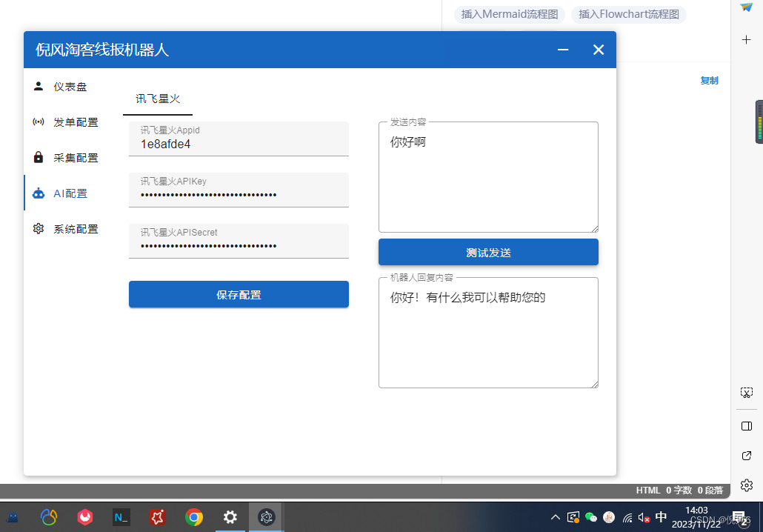
Task: Open the N_ terminal app in taskbar
Action: 121,517
